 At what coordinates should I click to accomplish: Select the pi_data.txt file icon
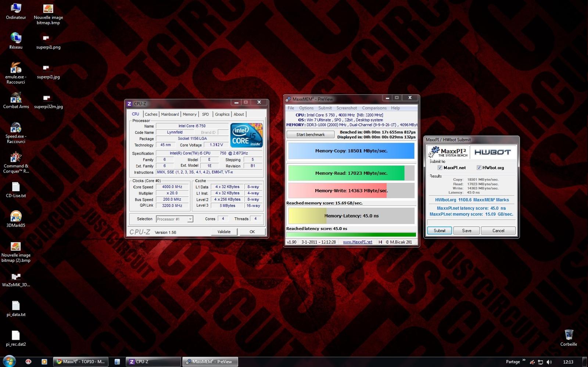(16, 306)
